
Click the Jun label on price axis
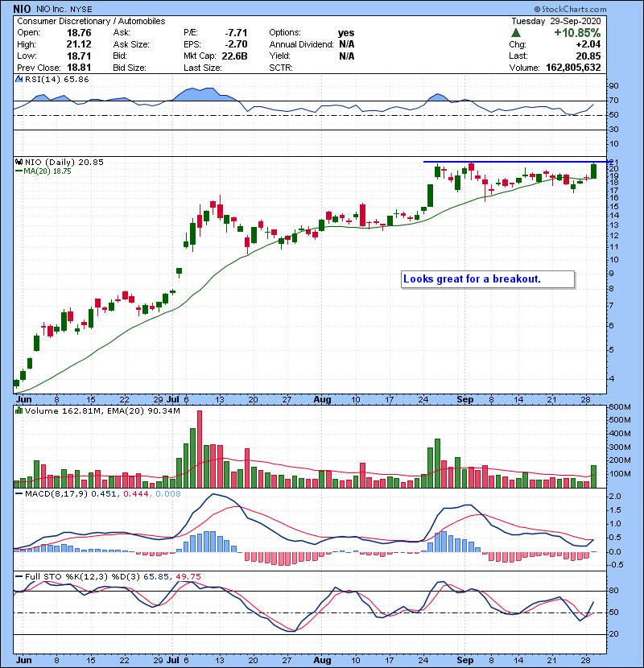point(24,400)
